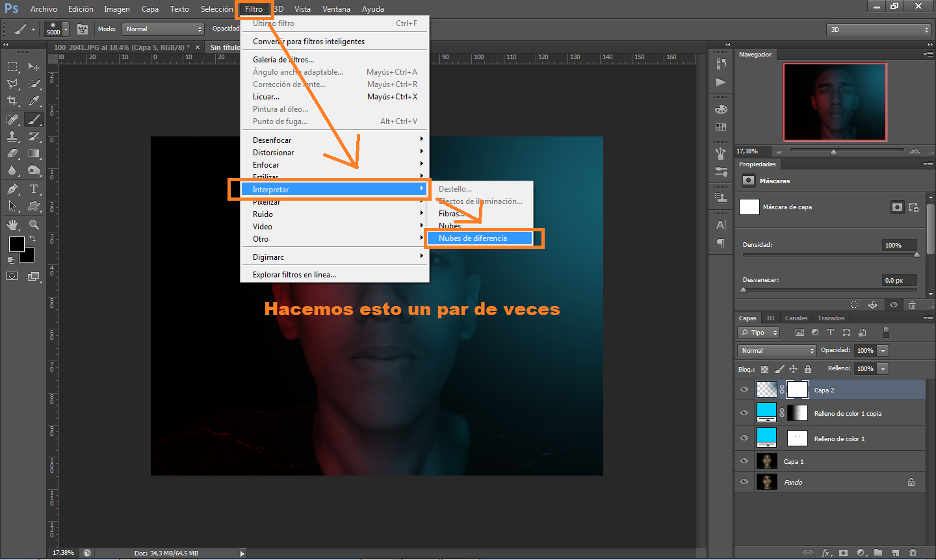
Task: Hide the Fondo layer
Action: (x=744, y=482)
